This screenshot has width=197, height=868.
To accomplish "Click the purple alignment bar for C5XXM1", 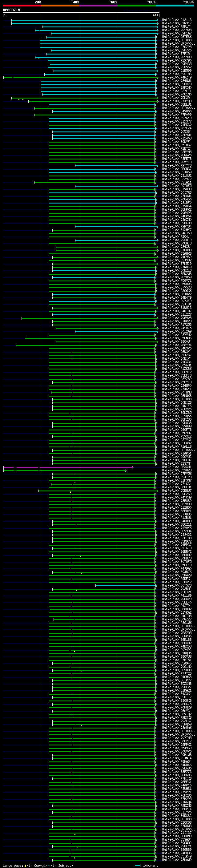I will click(x=68, y=467).
